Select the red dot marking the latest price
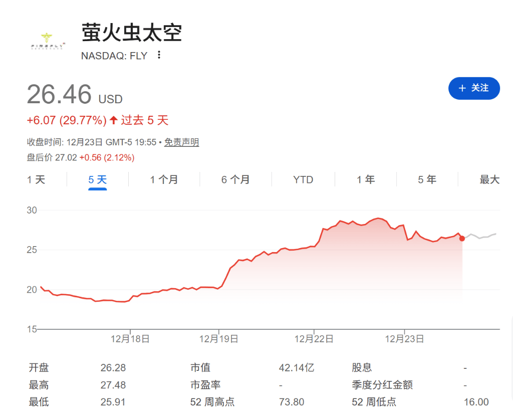The width and height of the screenshot is (513, 420). [x=461, y=239]
